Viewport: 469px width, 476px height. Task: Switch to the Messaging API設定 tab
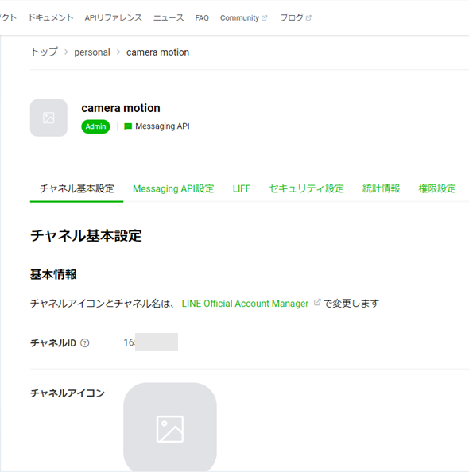point(173,188)
